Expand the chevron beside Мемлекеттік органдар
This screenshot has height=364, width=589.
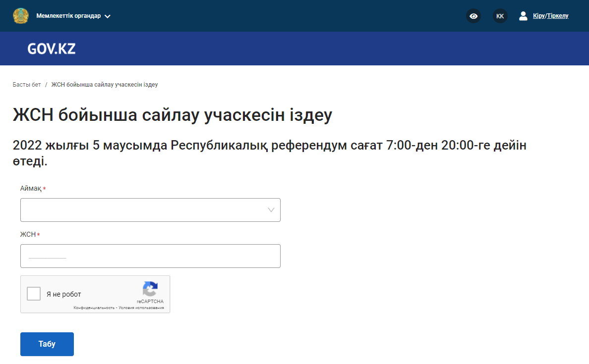(x=108, y=16)
